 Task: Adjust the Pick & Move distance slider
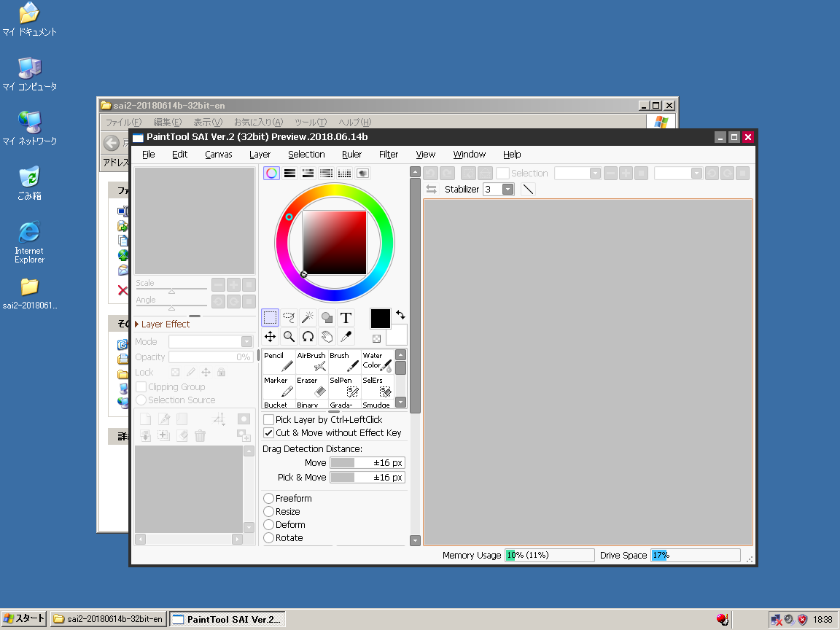pos(367,478)
